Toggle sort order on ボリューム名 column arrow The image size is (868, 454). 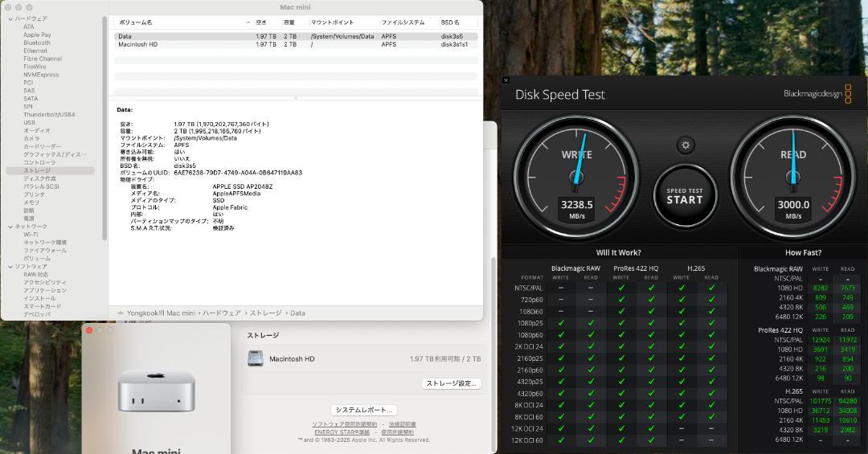click(x=248, y=22)
